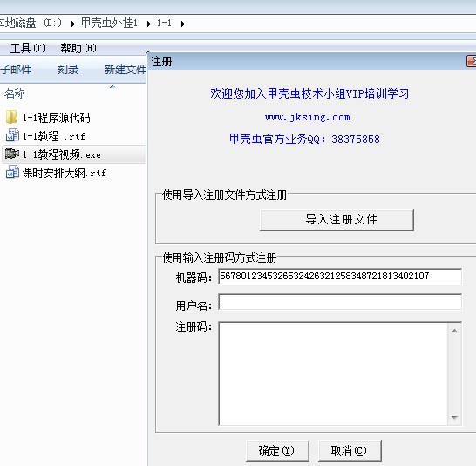
Task: Close the 注册 dialog window
Action: 471,61
